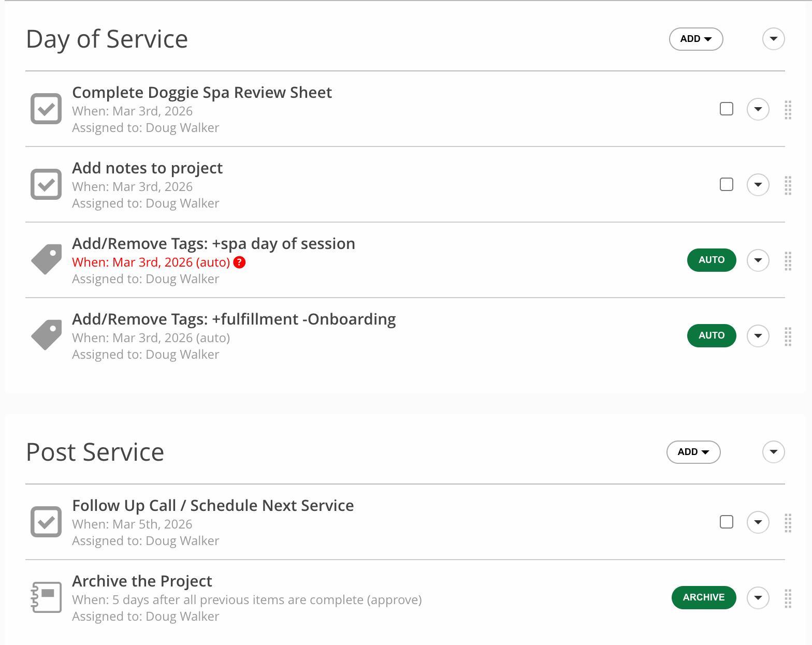Screen dimensions: 812x645
Task: Tick the Follow Up Call checkbox
Action: (x=727, y=522)
